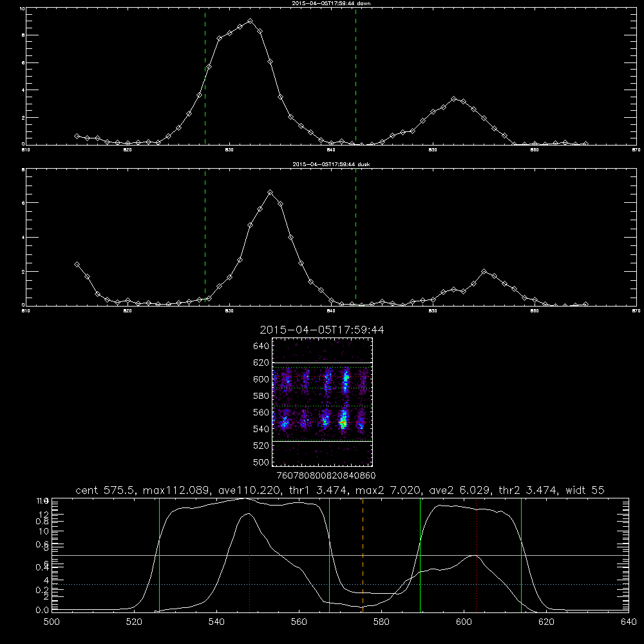Viewport: 644px width, 644px height.
Task: Select the 'ave2 6.029' value in the stats header
Action: tap(459, 490)
